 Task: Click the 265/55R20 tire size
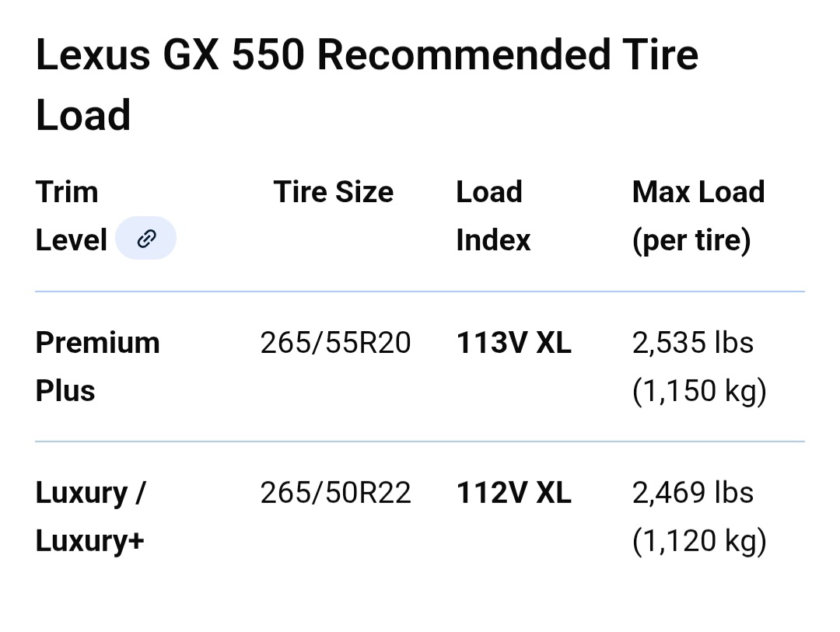coord(335,343)
